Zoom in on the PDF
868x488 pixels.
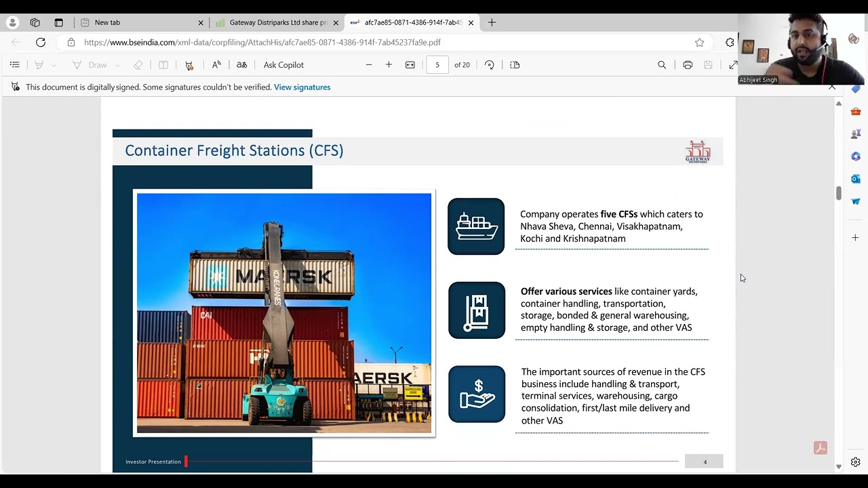coord(389,65)
